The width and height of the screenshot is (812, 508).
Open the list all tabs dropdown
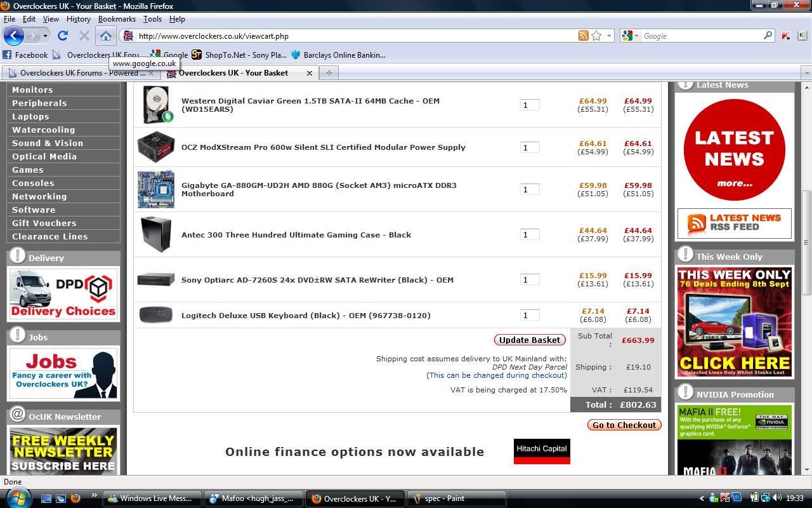click(806, 73)
